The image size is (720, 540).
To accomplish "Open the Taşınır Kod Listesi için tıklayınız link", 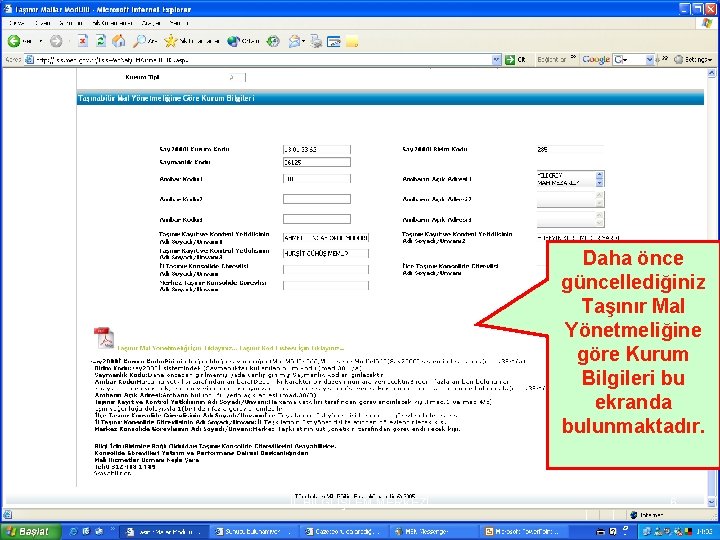I will click(292, 348).
